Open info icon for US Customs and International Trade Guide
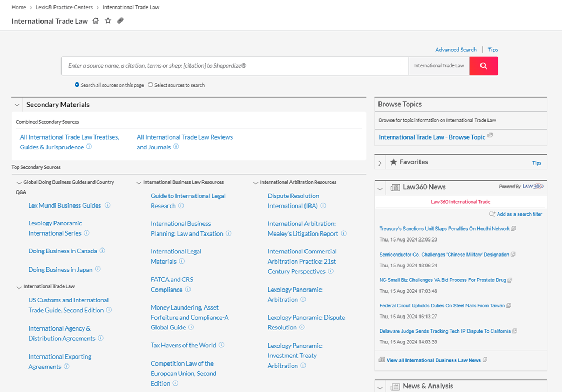This screenshot has height=392, width=562. point(109,310)
